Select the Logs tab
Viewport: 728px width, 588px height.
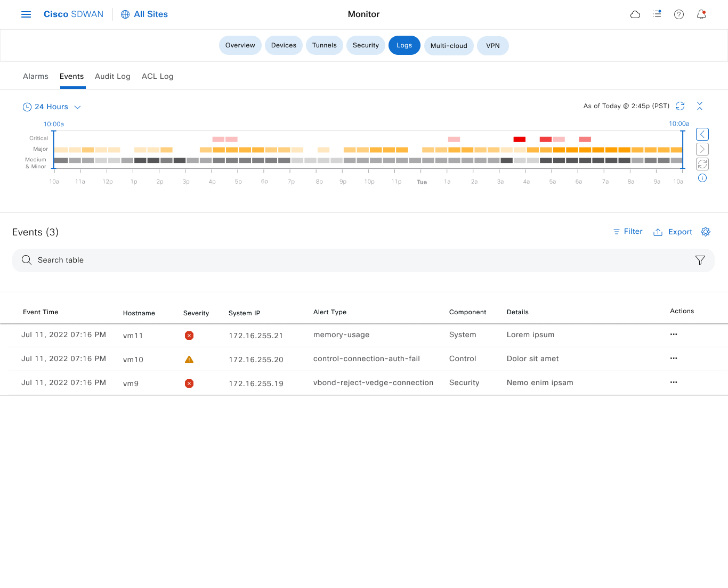405,46
